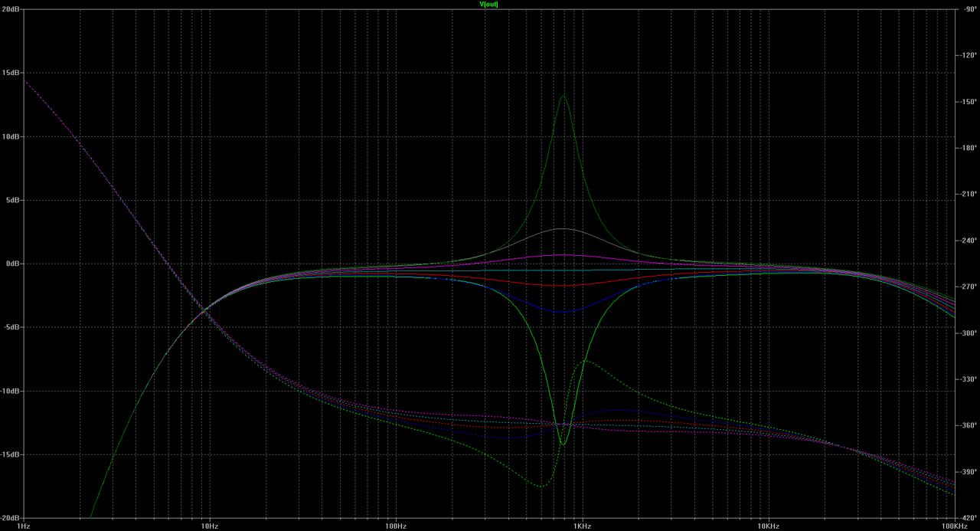This screenshot has width=980, height=531.
Task: Click the -420° phase axis label
Action: click(970, 518)
